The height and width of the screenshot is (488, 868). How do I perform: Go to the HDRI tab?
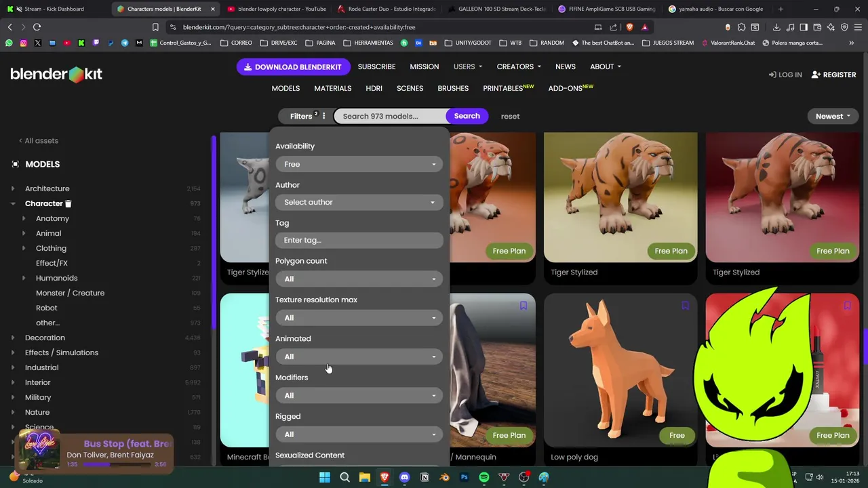[374, 88]
